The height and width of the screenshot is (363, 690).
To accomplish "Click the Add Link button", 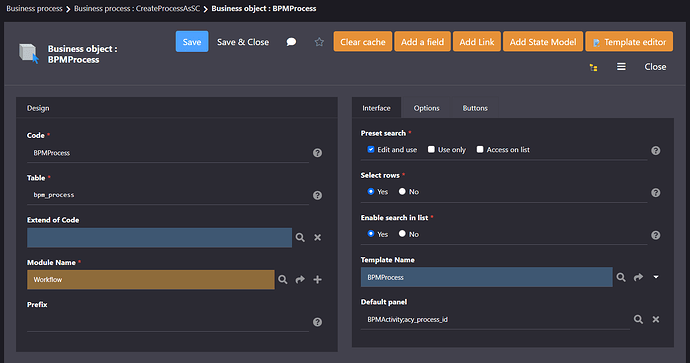I will [477, 42].
